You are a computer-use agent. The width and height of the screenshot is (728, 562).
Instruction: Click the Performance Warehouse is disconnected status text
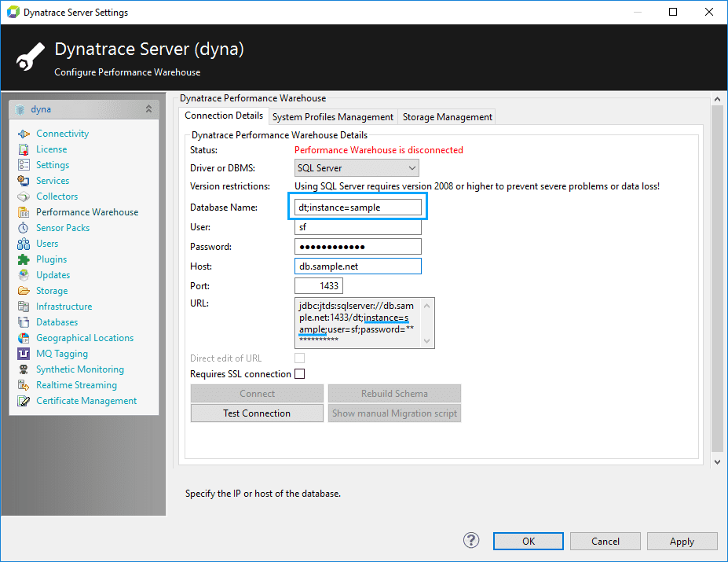pos(379,150)
